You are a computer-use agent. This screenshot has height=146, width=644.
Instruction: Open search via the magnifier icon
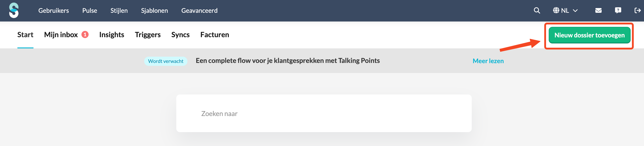point(537,11)
